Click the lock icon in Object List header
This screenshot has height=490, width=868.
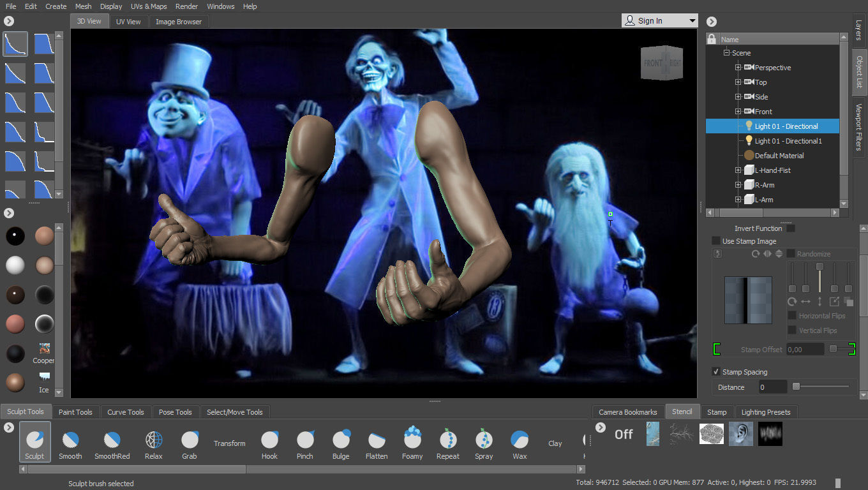(x=712, y=40)
